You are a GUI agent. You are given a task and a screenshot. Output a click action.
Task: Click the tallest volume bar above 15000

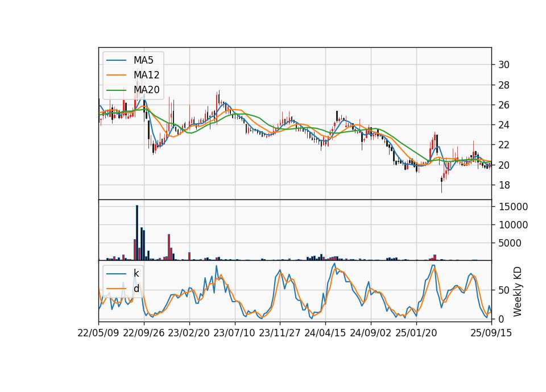pos(137,233)
